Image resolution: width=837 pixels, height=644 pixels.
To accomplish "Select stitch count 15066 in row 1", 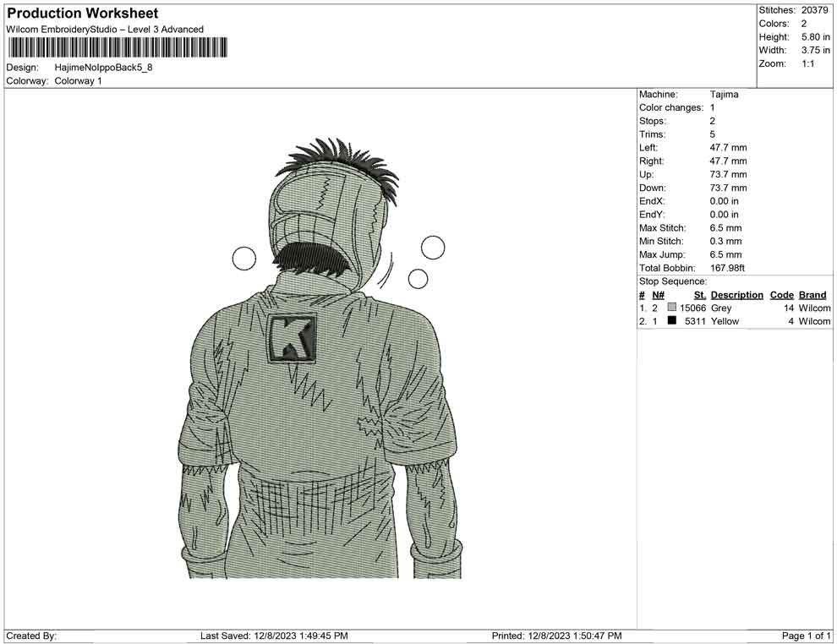I will tap(693, 308).
